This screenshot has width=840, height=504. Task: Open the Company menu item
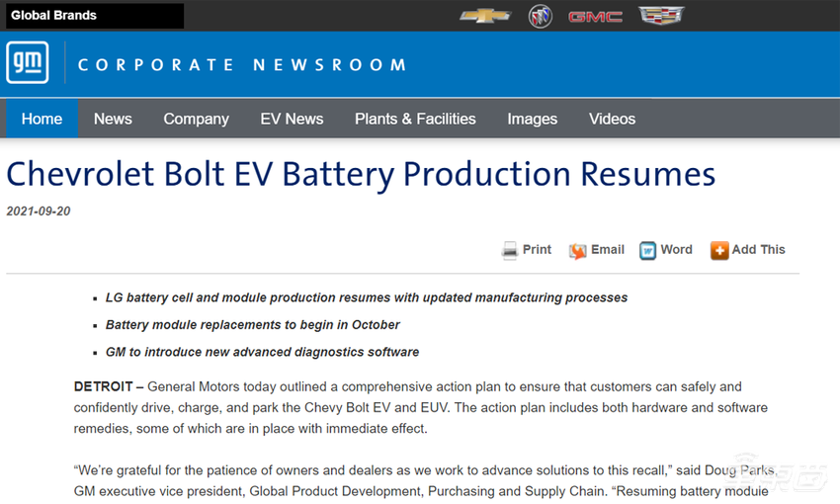point(196,119)
